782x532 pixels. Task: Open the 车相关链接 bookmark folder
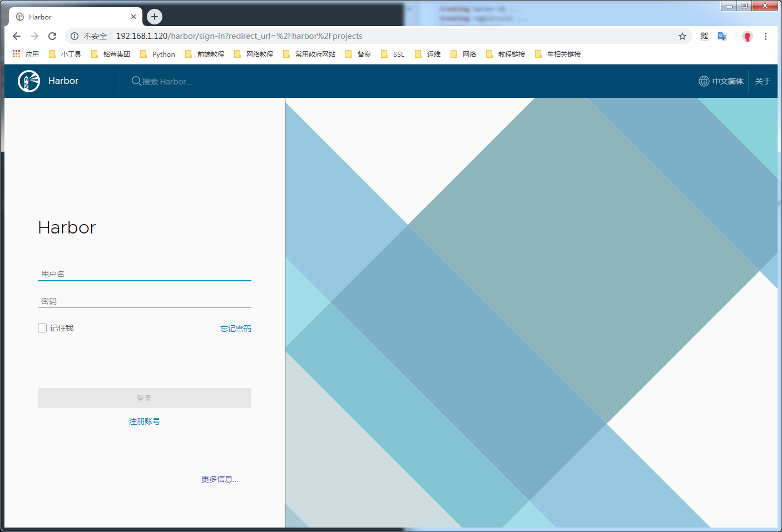[558, 54]
